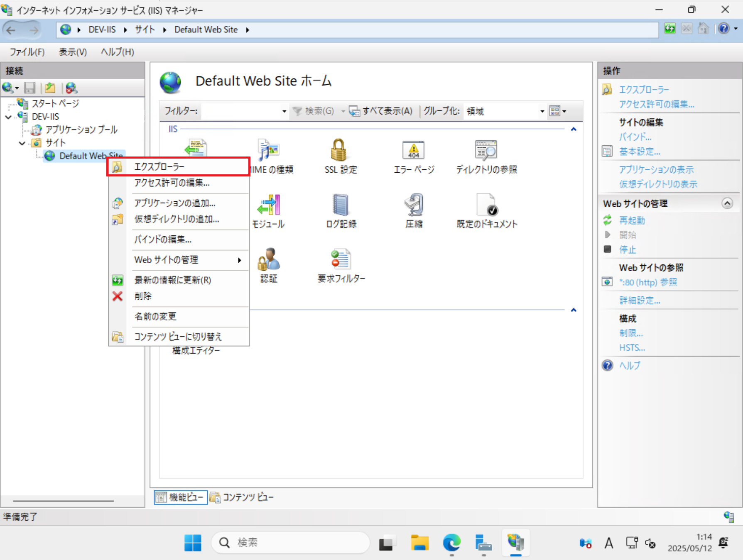Click the taskbar 検索 search field

click(x=290, y=543)
